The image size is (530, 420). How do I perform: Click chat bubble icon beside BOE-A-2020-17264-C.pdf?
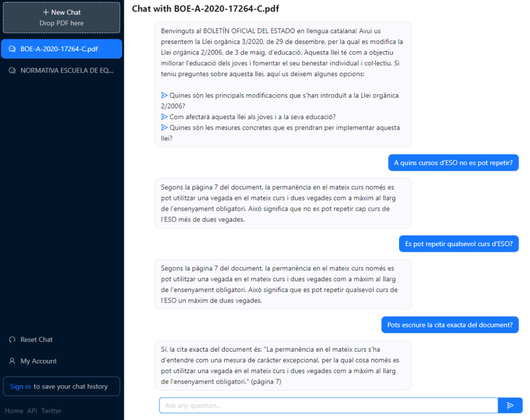point(12,49)
